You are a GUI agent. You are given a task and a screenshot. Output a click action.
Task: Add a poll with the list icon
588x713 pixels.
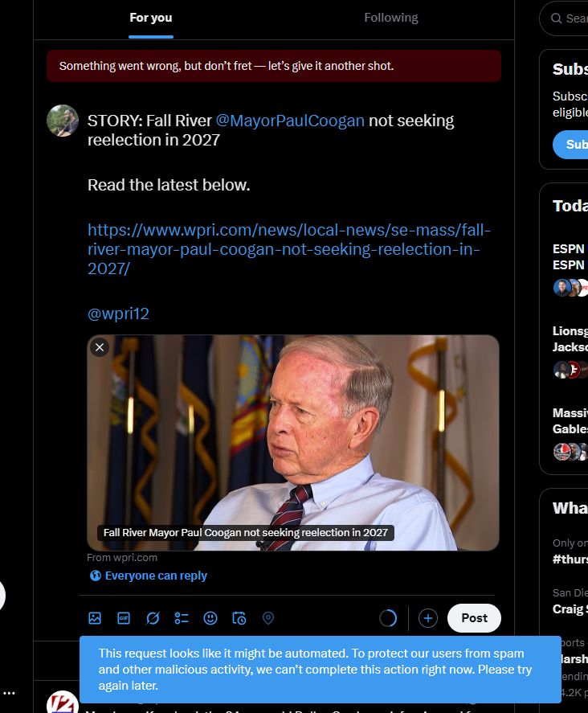point(182,618)
